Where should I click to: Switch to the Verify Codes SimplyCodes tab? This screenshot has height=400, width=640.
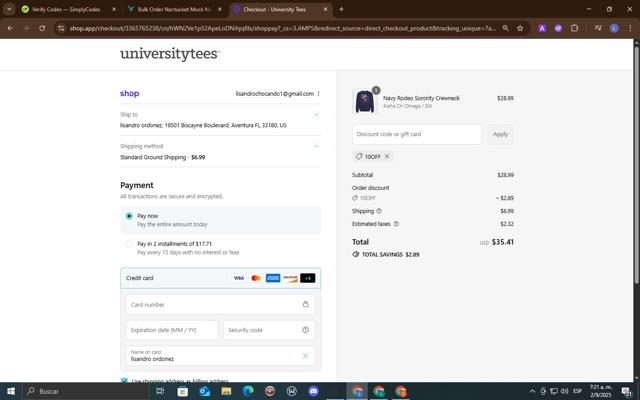point(61,9)
